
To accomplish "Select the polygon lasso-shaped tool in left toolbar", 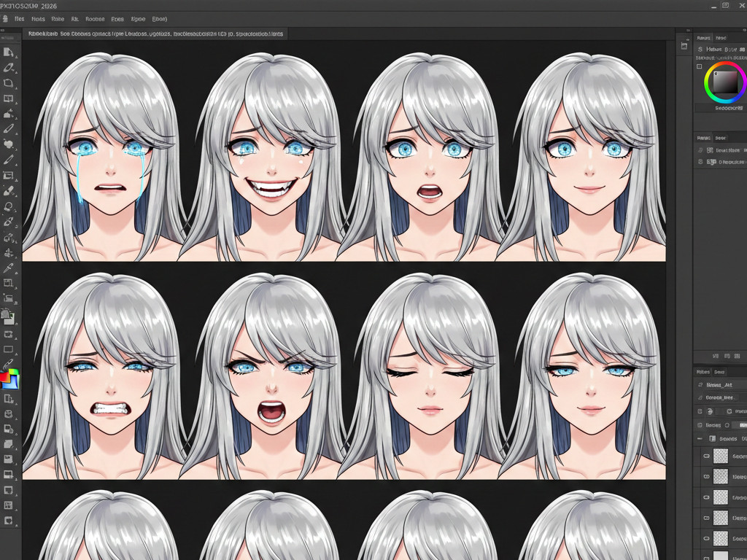I will tap(9, 83).
